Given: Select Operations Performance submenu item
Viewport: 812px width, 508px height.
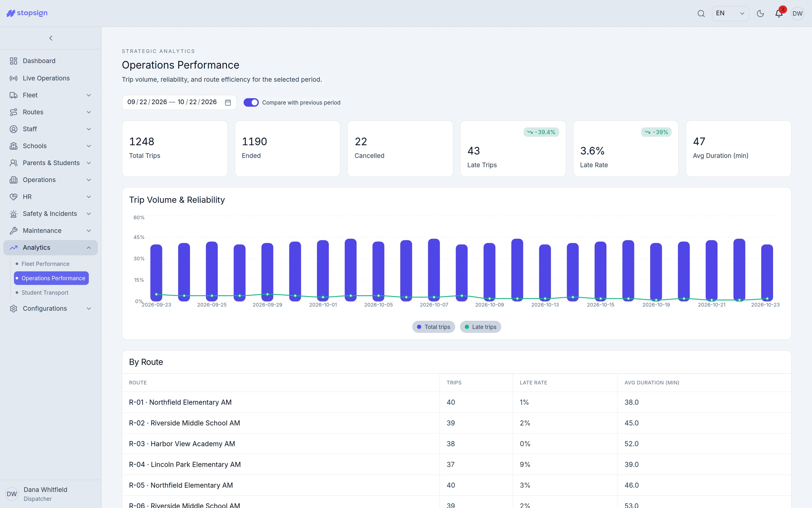Looking at the screenshot, I should point(51,278).
